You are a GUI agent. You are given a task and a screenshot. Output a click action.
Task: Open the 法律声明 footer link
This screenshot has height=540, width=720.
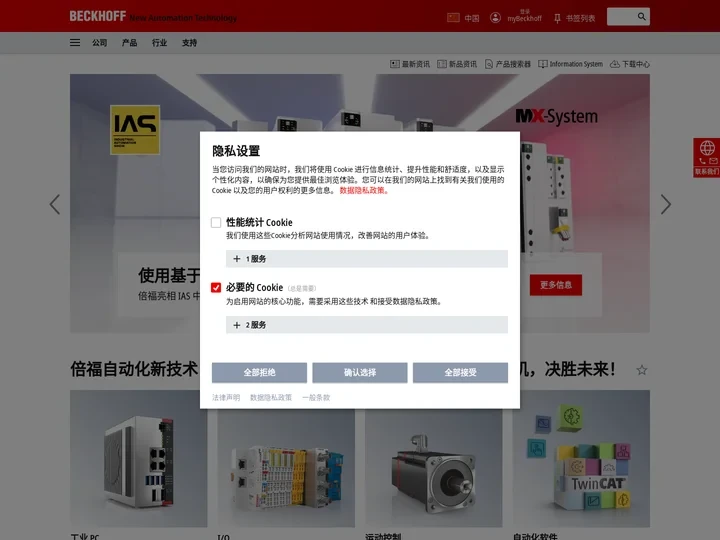point(225,397)
